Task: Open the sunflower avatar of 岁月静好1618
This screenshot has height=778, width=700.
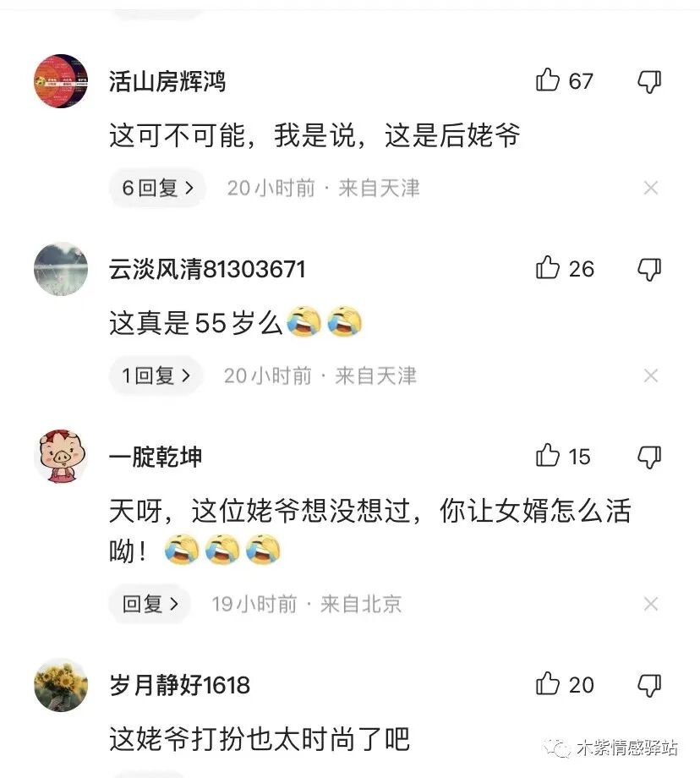Action: click(61, 685)
